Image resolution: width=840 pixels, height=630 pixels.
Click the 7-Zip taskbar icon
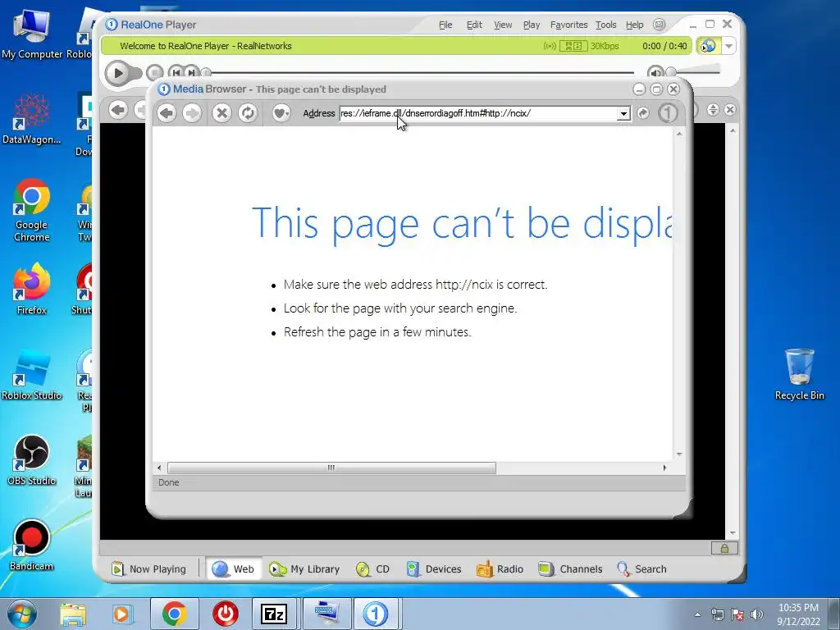[x=274, y=614]
